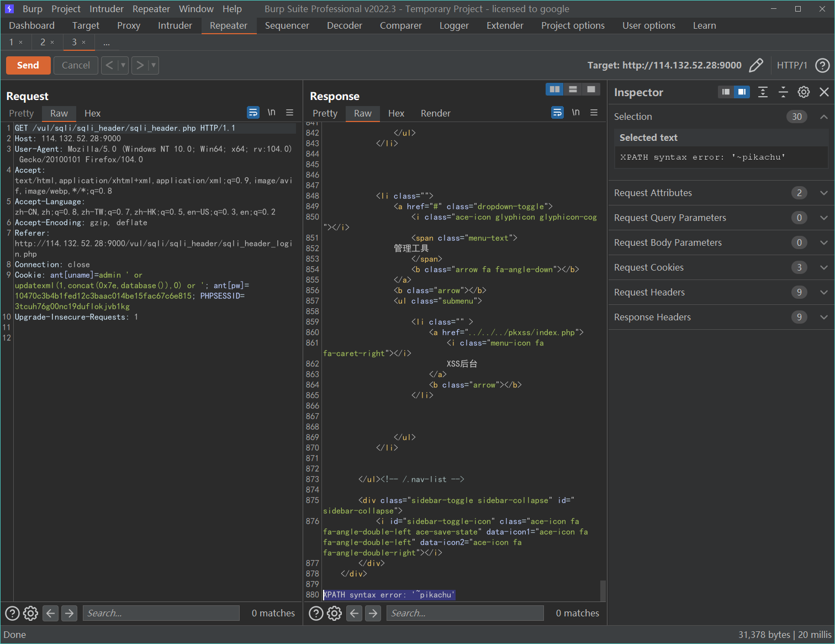Screen dimensions: 835x644
Task: Click Response vertical scrollbar thumb
Action: (x=603, y=590)
